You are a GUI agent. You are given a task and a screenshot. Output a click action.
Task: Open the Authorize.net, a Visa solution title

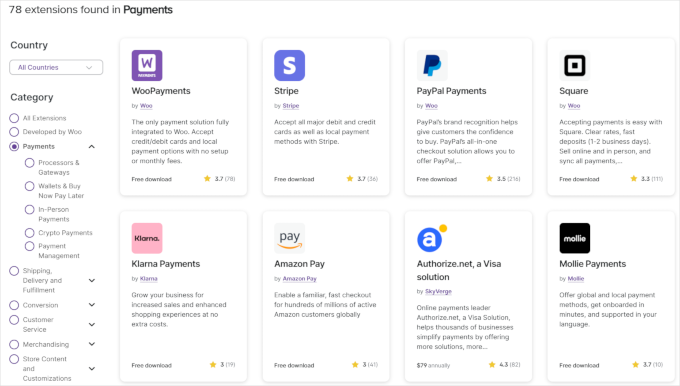pos(459,270)
